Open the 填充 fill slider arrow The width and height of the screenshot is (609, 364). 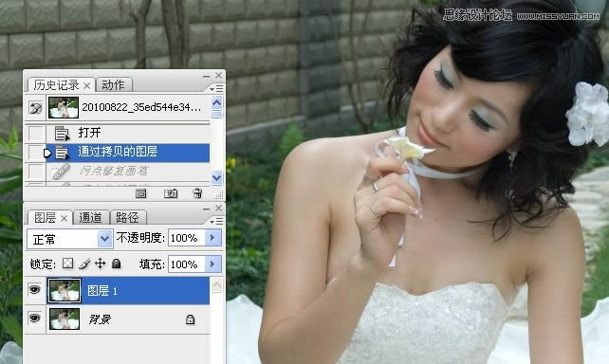tap(212, 264)
